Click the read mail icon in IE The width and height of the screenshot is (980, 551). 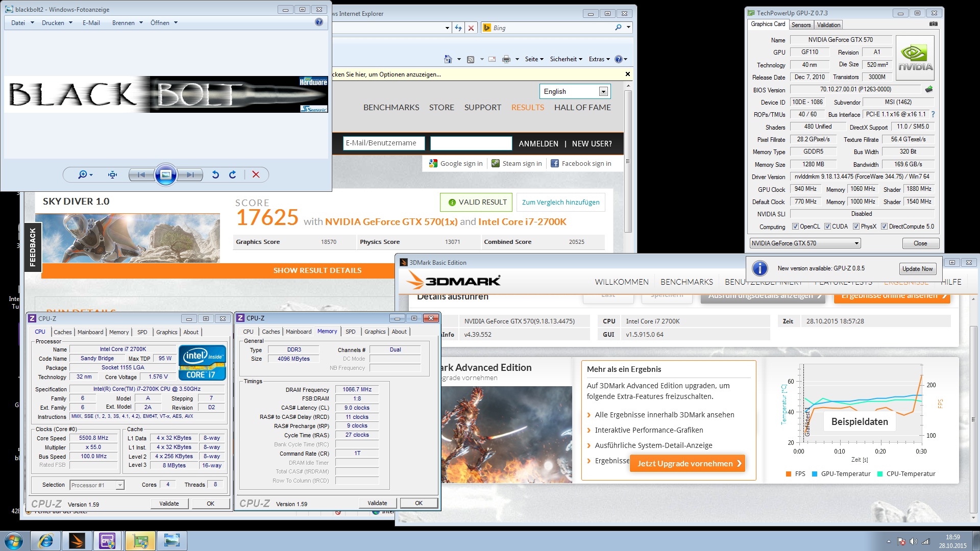(492, 59)
